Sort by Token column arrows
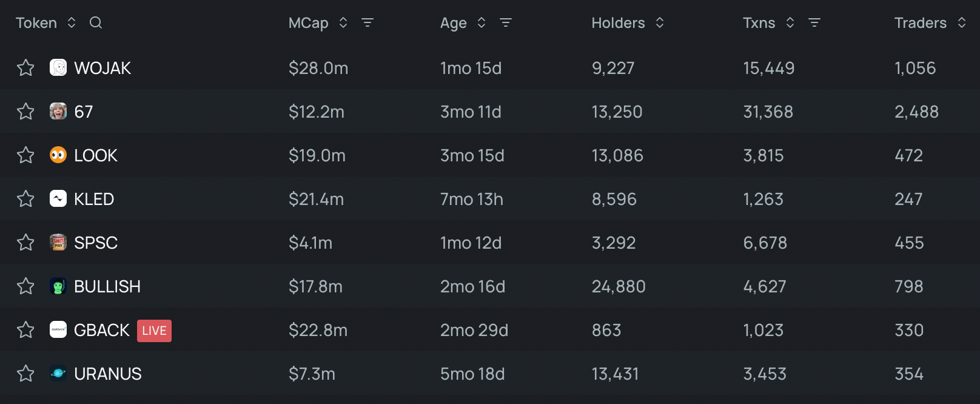The width and height of the screenshot is (980, 404). (x=72, y=23)
